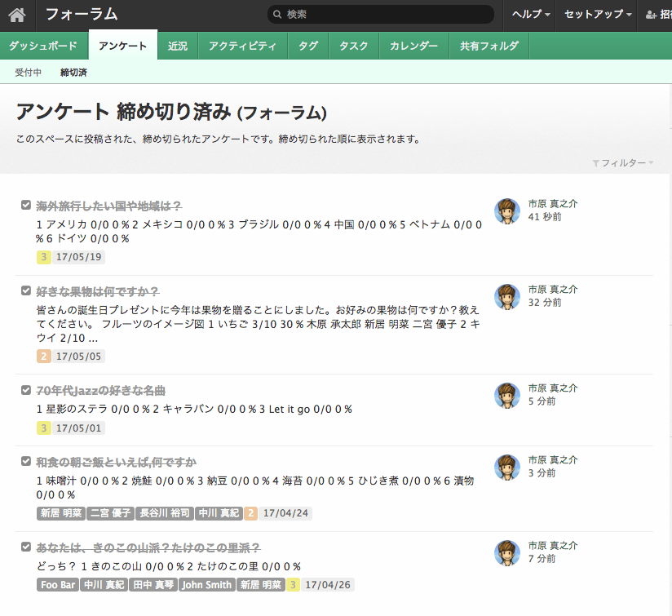Toggle checkbox for 70年代Jazzの好きな名曲
This screenshot has height=616, width=672.
pyautogui.click(x=26, y=390)
